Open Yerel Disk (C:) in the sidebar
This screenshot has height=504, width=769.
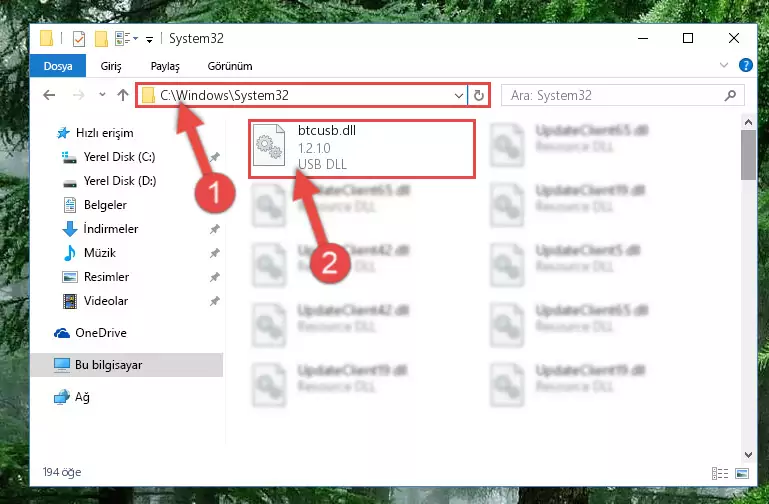(x=119, y=157)
